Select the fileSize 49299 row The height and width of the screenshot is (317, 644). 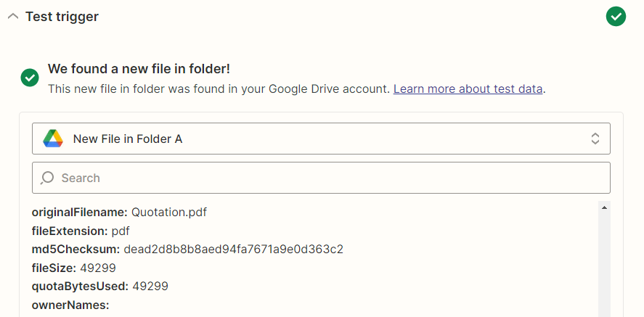point(73,268)
